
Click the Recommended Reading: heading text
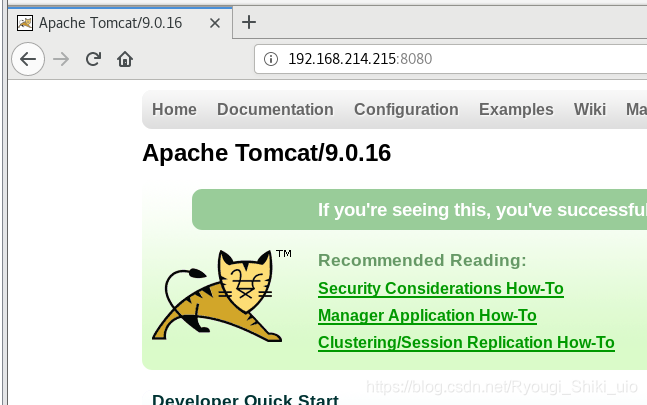pos(422,260)
